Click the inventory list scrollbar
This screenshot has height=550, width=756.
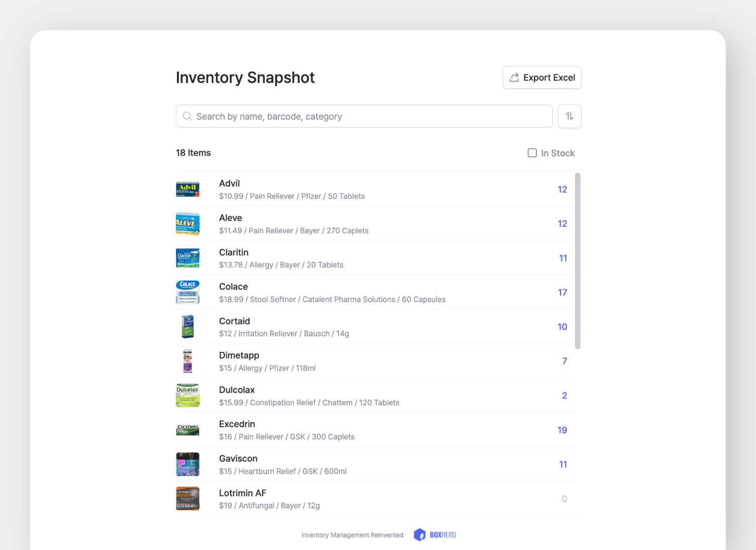(578, 260)
